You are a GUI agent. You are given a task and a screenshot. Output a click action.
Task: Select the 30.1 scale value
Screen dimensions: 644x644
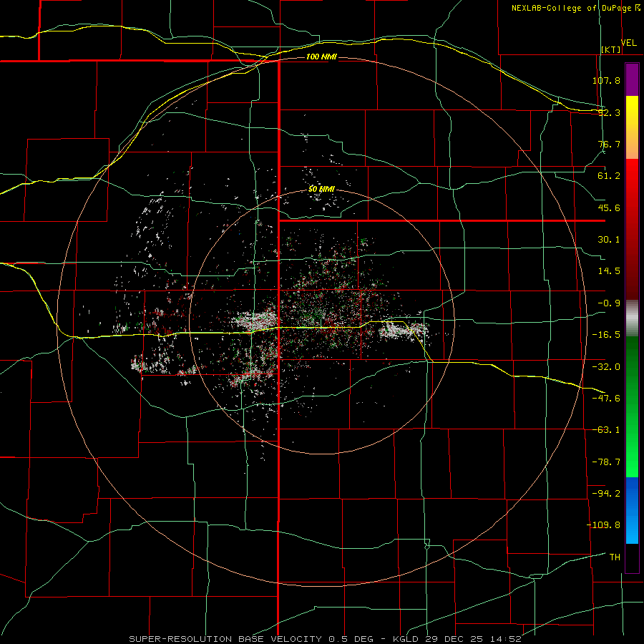coord(609,240)
